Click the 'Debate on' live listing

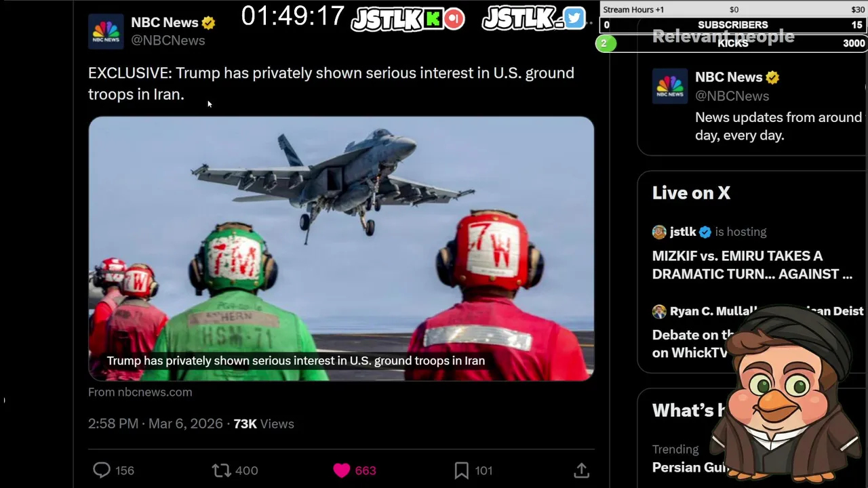click(x=690, y=344)
